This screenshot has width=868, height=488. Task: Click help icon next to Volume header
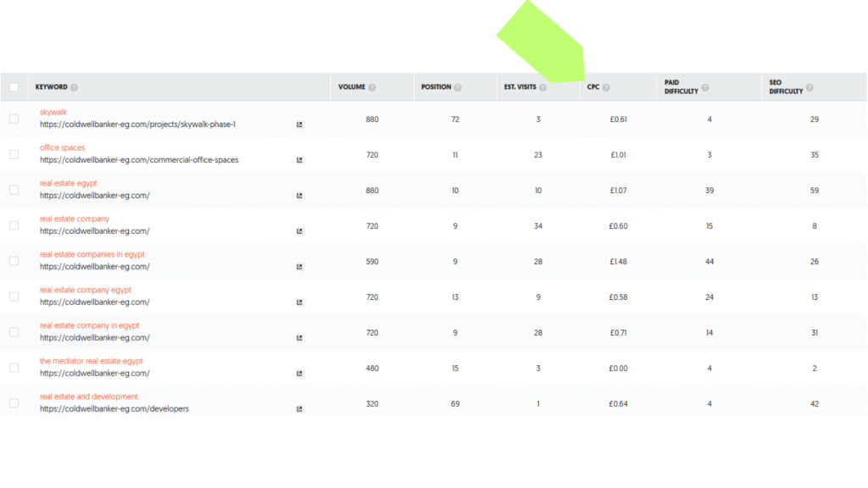[x=372, y=87]
